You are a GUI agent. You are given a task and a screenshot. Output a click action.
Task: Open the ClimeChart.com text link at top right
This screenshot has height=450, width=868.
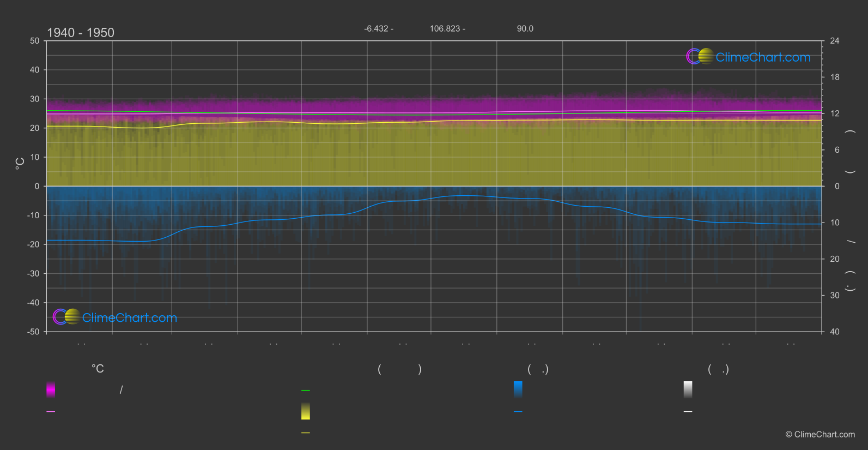tap(763, 57)
